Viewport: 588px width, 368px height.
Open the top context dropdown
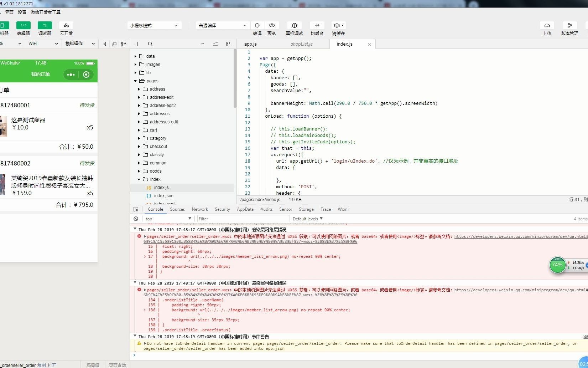tap(168, 219)
